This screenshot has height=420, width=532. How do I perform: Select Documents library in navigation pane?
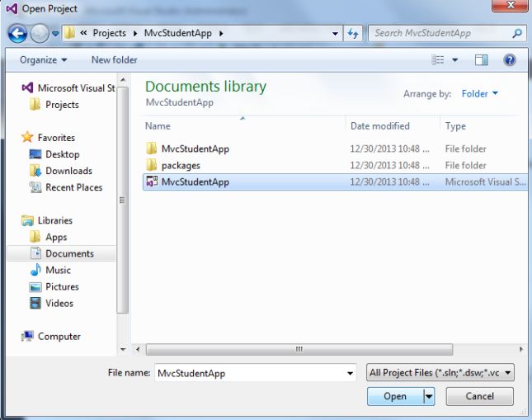point(61,253)
